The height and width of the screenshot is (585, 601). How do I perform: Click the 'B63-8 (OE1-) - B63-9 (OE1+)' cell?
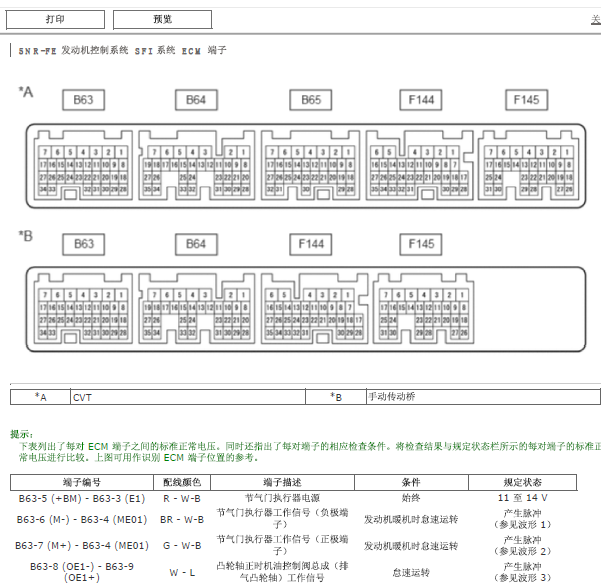[82, 572]
